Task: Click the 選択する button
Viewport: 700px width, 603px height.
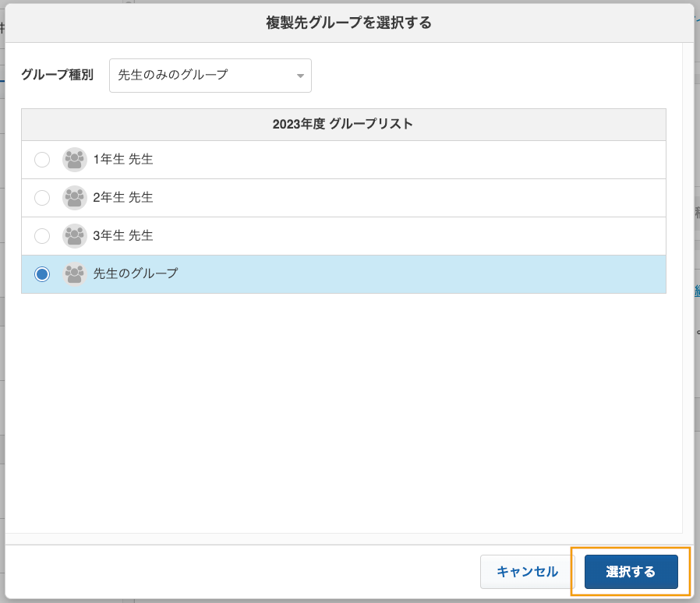Action: [x=631, y=572]
